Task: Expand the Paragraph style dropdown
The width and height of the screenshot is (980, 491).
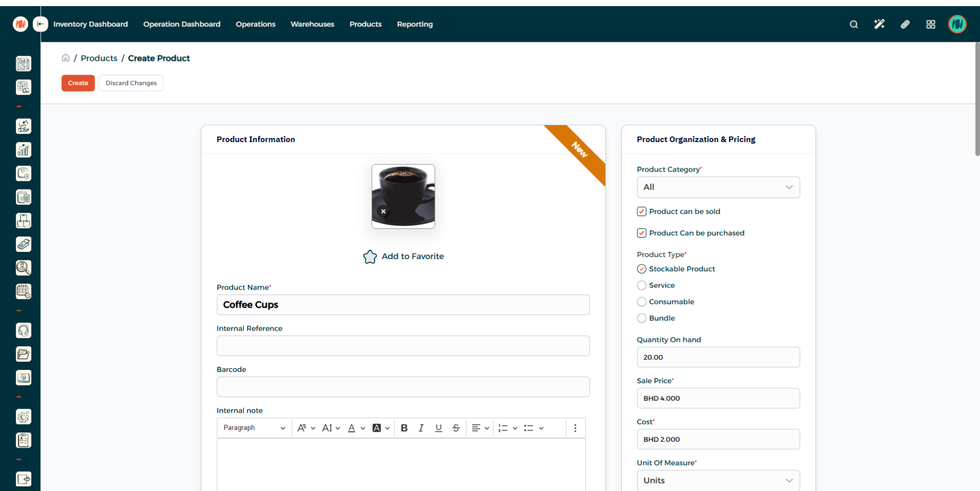Action: click(x=254, y=428)
